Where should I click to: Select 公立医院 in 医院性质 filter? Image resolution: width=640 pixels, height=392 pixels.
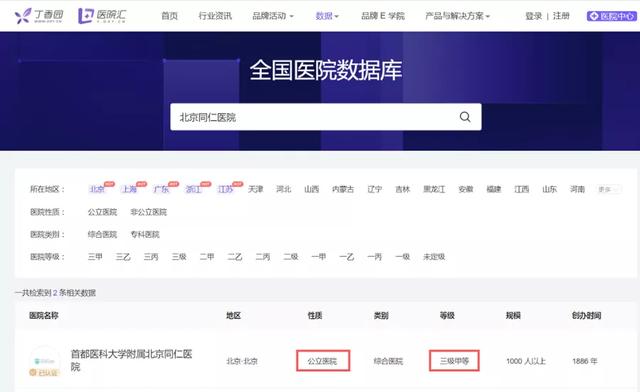tap(102, 212)
